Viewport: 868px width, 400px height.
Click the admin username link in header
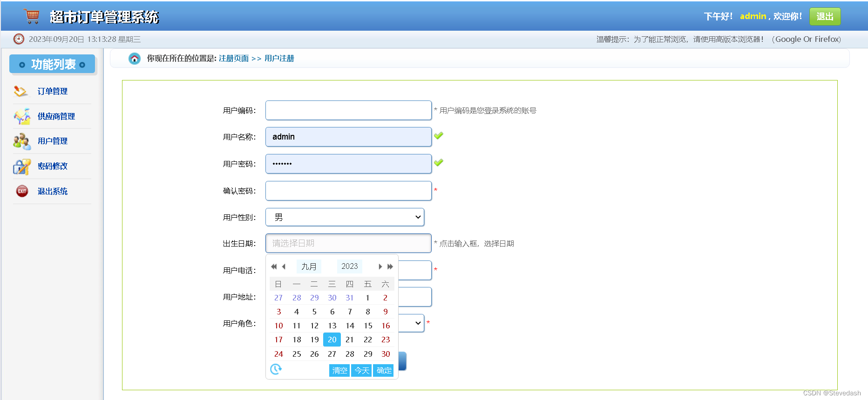tap(753, 16)
